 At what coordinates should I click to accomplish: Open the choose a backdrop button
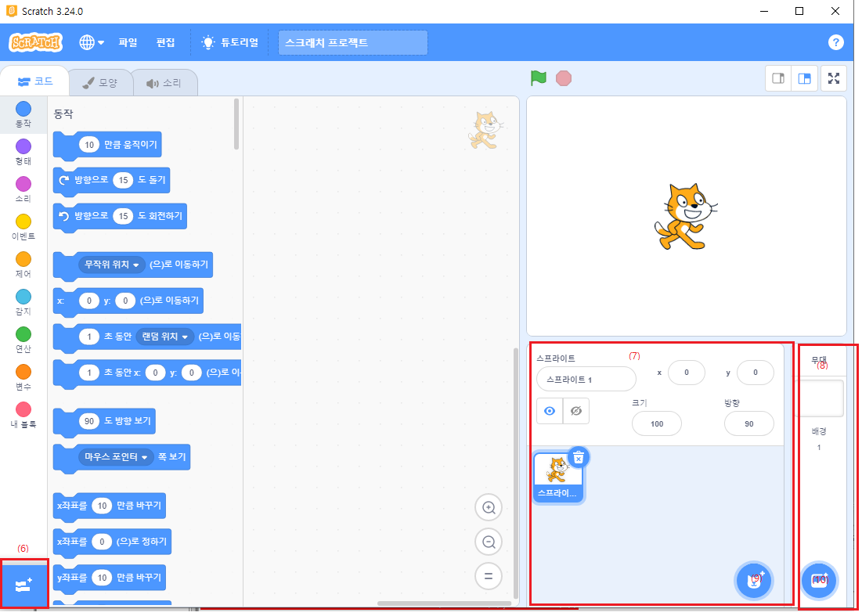coord(819,581)
